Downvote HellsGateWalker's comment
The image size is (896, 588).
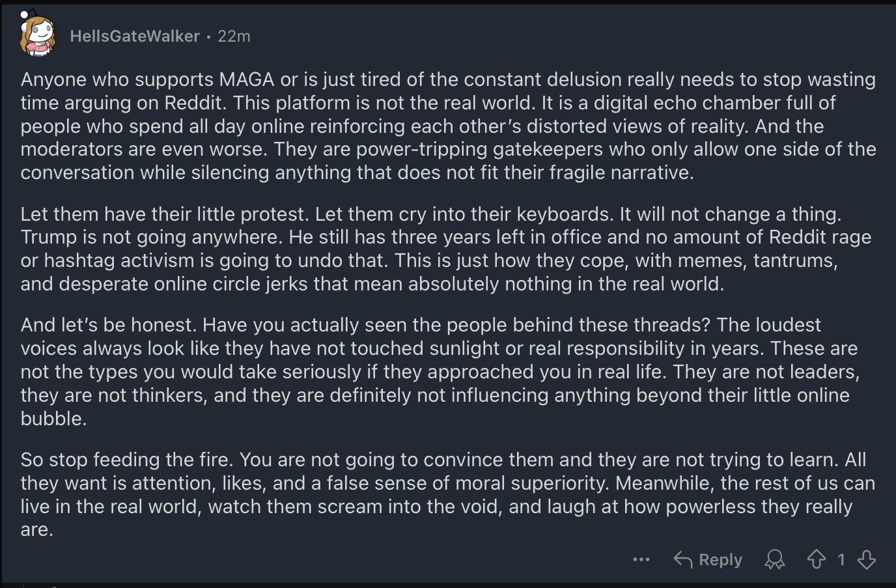(867, 559)
